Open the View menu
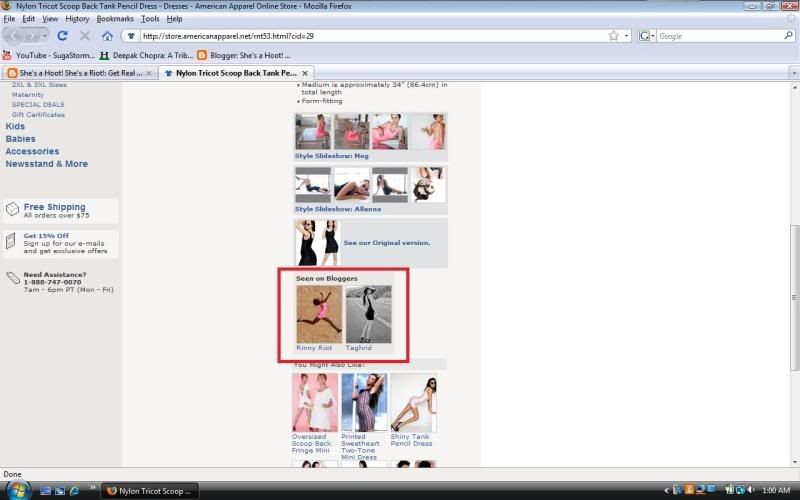The image size is (800, 500). tap(49, 19)
